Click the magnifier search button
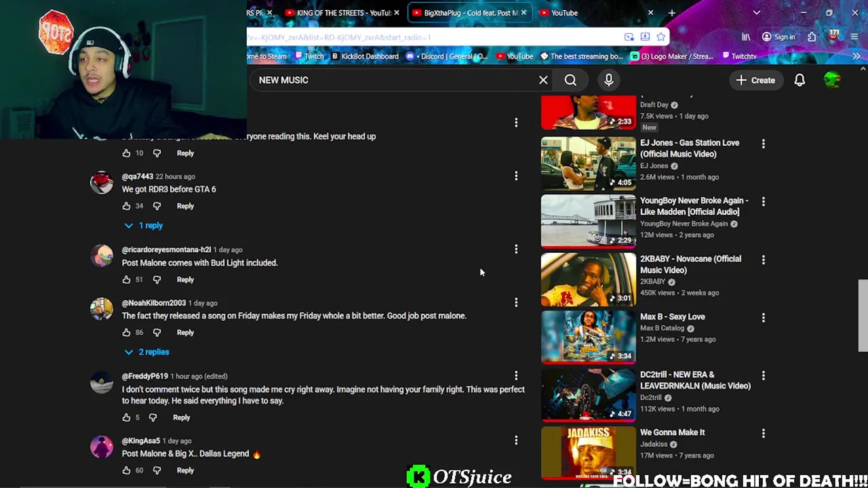Image resolution: width=868 pixels, height=488 pixels. tap(570, 80)
